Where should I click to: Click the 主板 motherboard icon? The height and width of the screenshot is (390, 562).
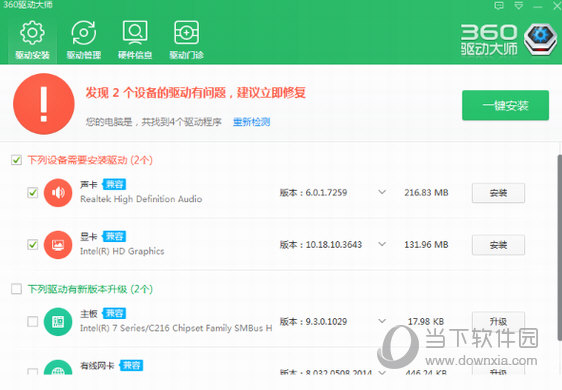(x=58, y=322)
